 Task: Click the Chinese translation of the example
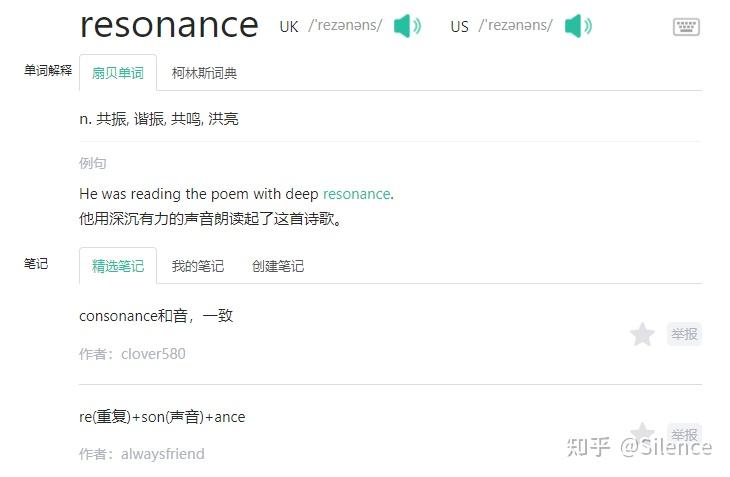210,218
